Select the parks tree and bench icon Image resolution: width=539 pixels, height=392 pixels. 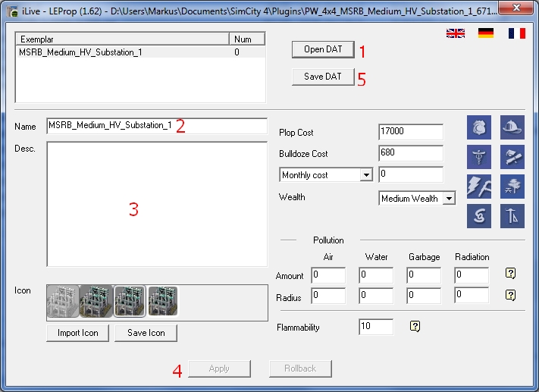[512, 187]
